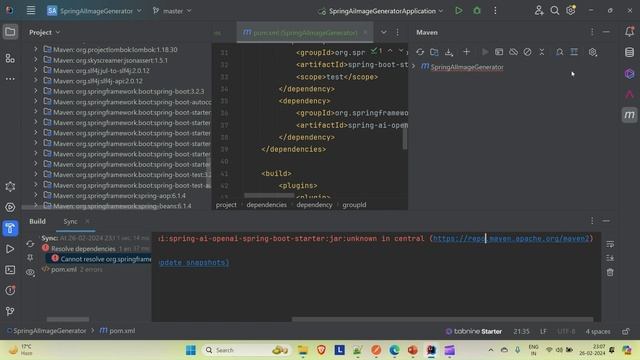Select pom.xml editor tab
640x360 pixels.
pos(305,33)
